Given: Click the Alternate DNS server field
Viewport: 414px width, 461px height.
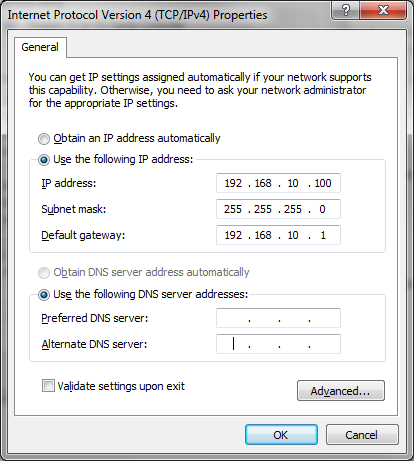Looking at the screenshot, I should click(x=278, y=344).
